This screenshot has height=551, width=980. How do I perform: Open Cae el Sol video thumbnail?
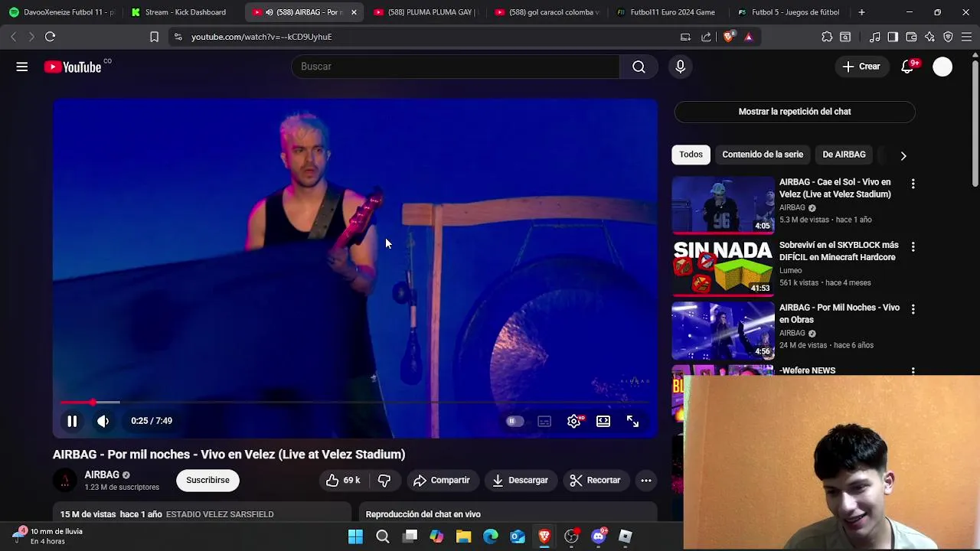tap(724, 205)
